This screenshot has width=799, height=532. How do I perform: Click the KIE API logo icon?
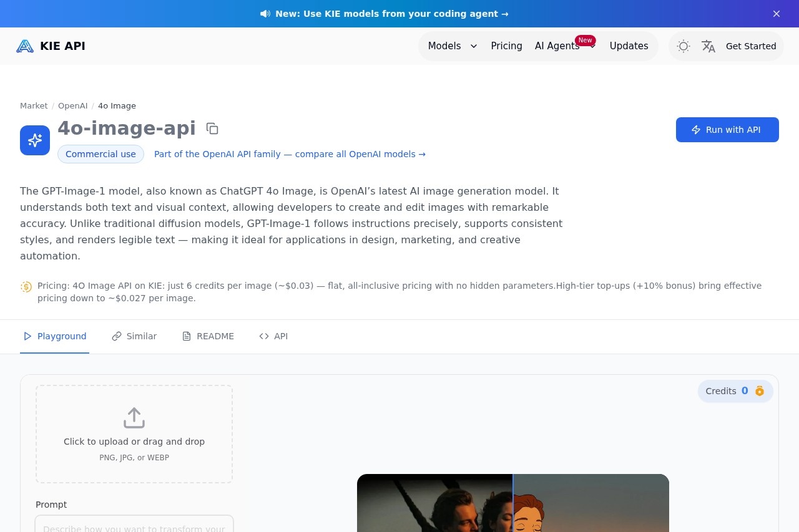coord(25,46)
